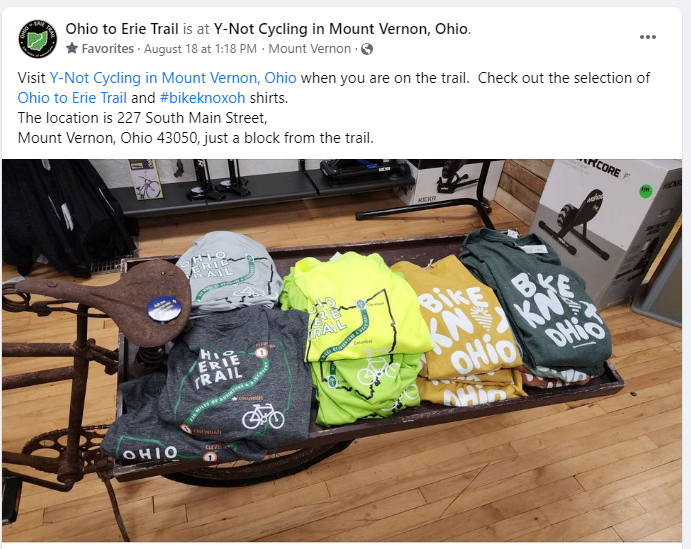The image size is (691, 549).
Task: Open the t-shirt display photo
Action: (x=342, y=350)
